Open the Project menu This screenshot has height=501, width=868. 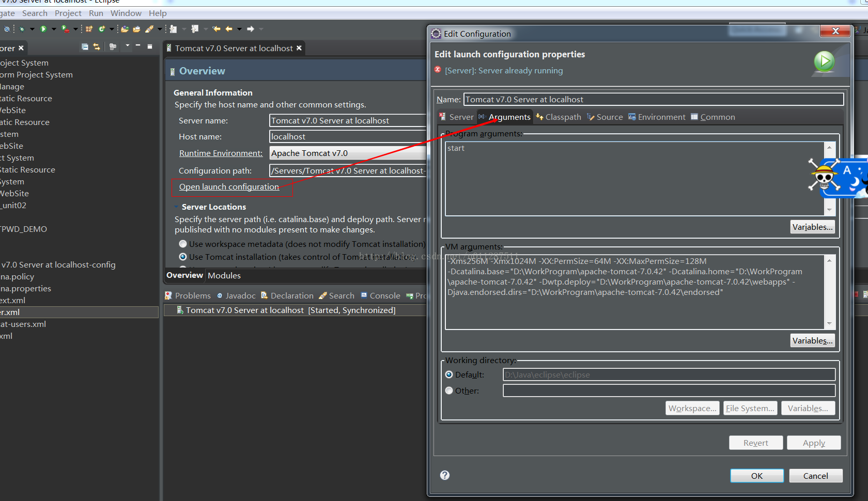pos(68,13)
